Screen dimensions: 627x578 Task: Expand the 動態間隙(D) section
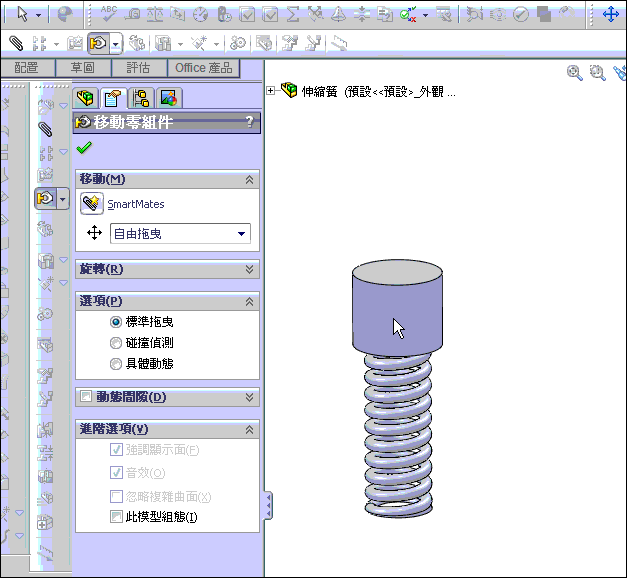tap(249, 397)
